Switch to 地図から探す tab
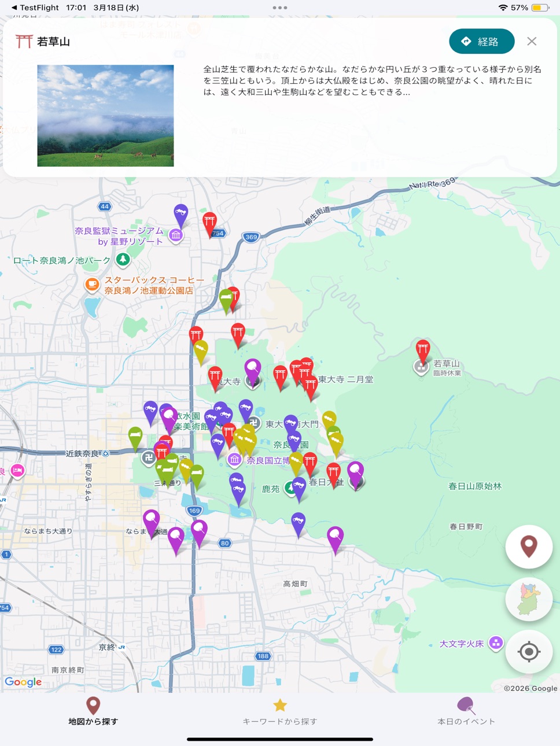This screenshot has width=560, height=746. point(93,712)
